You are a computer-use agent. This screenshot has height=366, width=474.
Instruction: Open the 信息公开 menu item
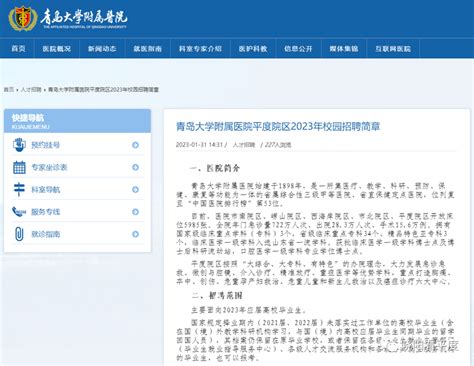(x=298, y=49)
